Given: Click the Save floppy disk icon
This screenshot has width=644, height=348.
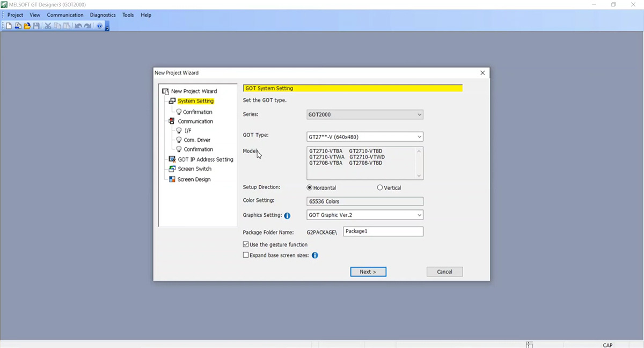Looking at the screenshot, I should coord(36,26).
